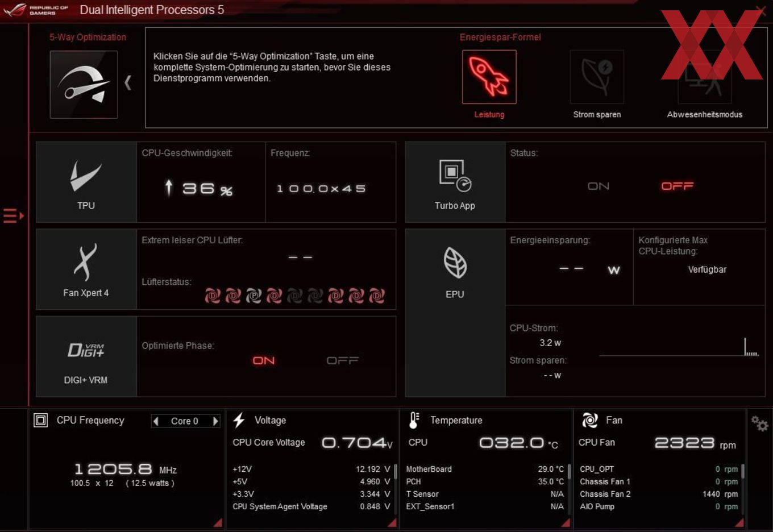This screenshot has width=773, height=532.
Task: Start the 5-Way Optimization speedometer button
Action: point(84,85)
